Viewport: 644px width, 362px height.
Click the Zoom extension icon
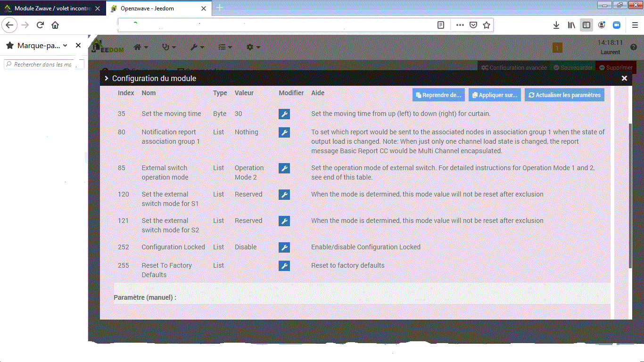point(616,25)
